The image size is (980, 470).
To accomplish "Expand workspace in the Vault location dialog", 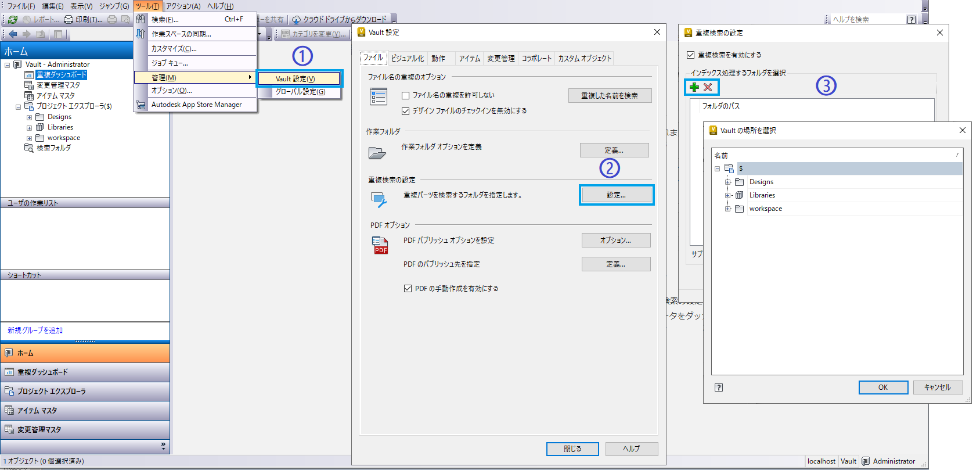I will [728, 209].
